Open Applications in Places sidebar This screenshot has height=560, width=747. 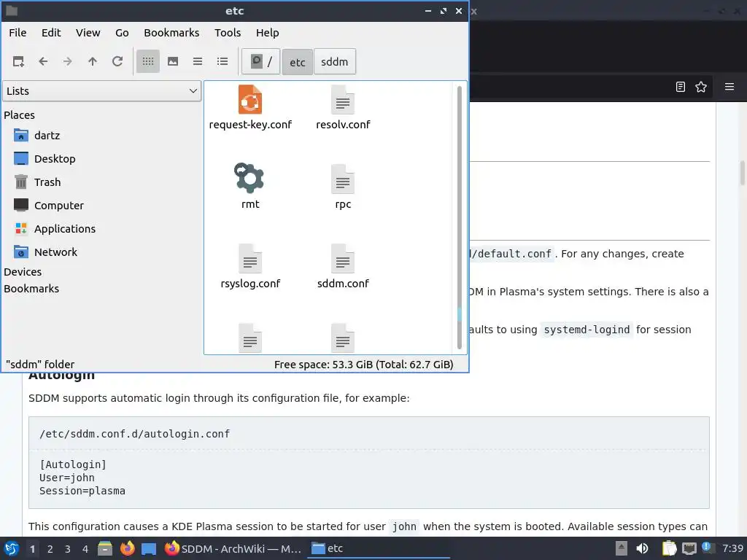pyautogui.click(x=55, y=229)
